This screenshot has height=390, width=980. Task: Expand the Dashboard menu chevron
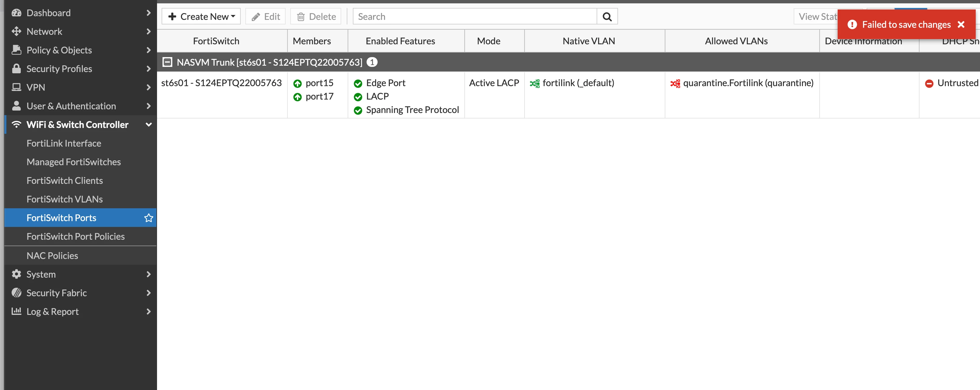tap(149, 13)
